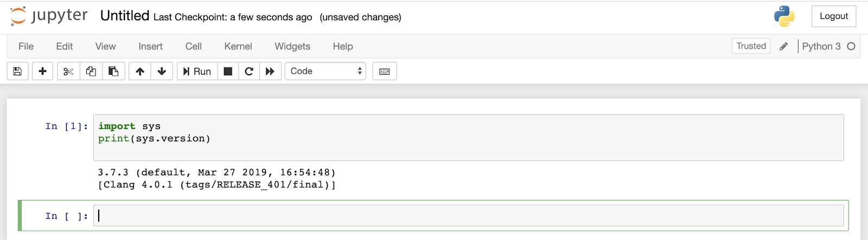Run the current cell
The width and height of the screenshot is (868, 240).
tap(197, 72)
